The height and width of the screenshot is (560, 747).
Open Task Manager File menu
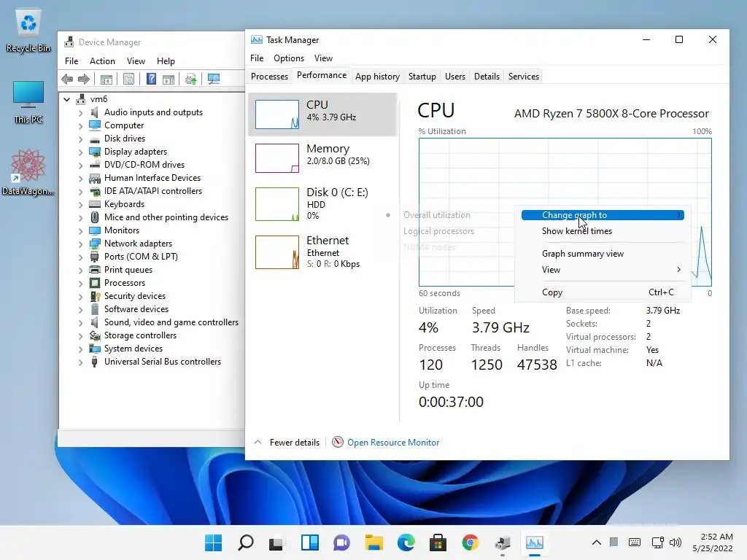pyautogui.click(x=257, y=58)
